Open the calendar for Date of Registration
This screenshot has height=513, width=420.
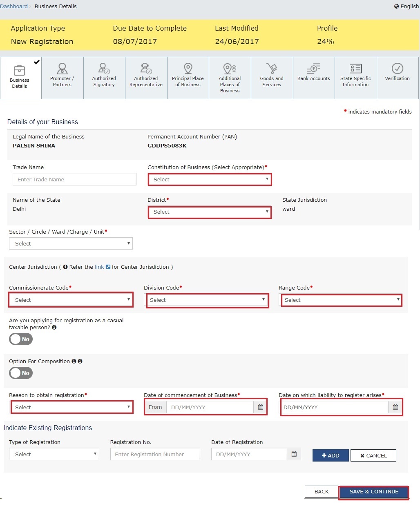click(294, 454)
